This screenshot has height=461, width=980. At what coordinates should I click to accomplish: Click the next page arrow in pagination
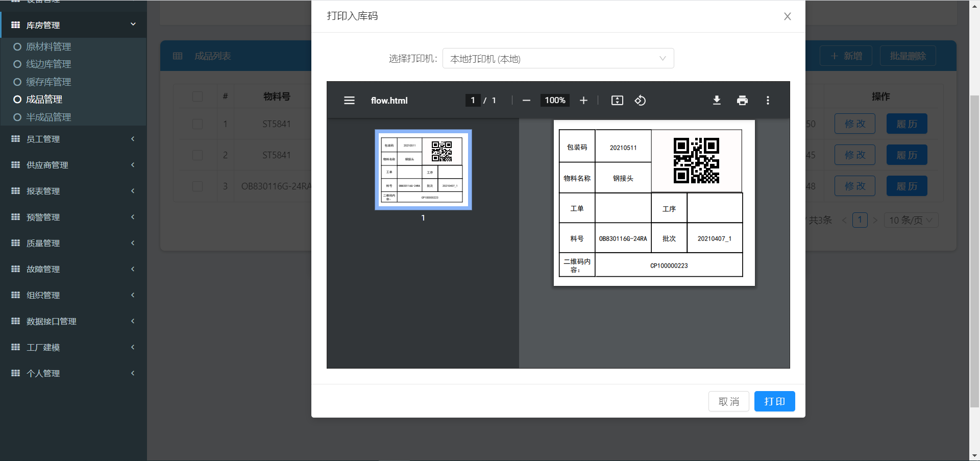875,221
